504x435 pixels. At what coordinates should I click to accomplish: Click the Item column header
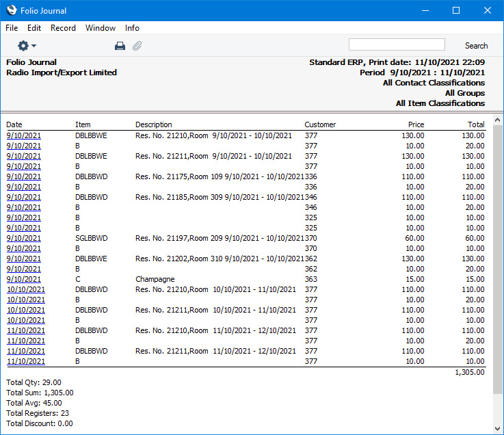[x=83, y=124]
